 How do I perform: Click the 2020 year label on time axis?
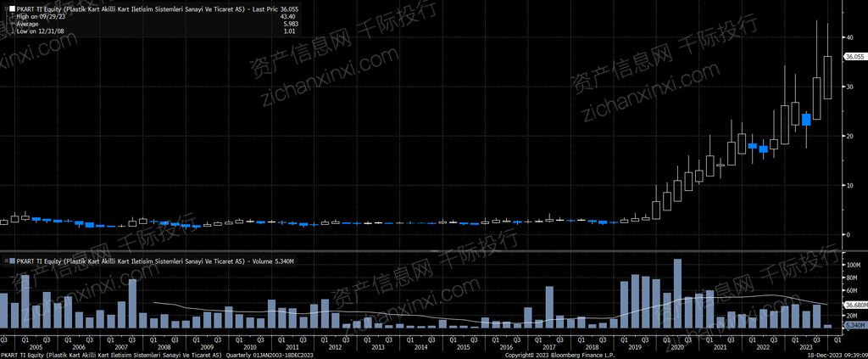click(x=676, y=347)
